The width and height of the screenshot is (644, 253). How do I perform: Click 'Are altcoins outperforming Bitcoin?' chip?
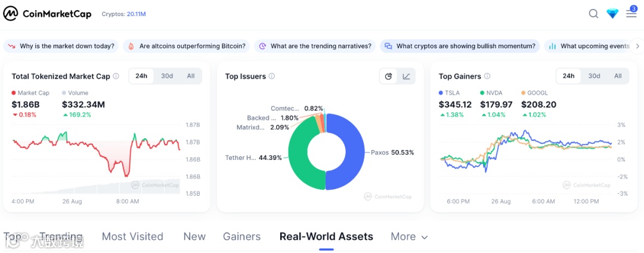point(187,46)
